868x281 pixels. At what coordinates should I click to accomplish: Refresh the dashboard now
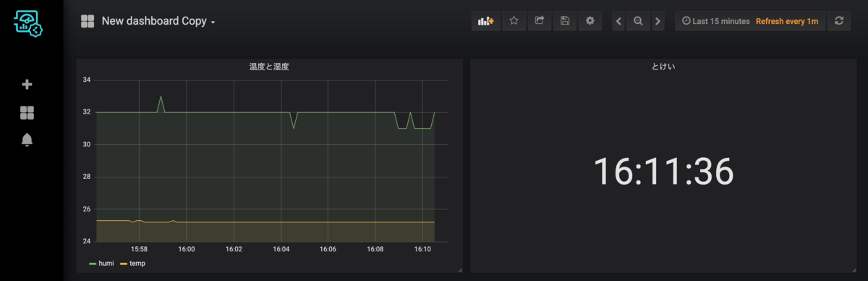(x=839, y=21)
